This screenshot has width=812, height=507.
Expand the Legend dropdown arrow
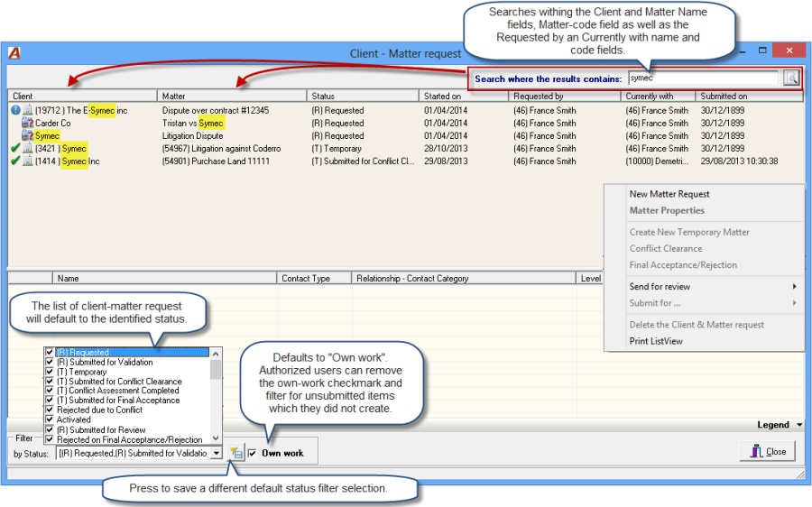pos(799,425)
